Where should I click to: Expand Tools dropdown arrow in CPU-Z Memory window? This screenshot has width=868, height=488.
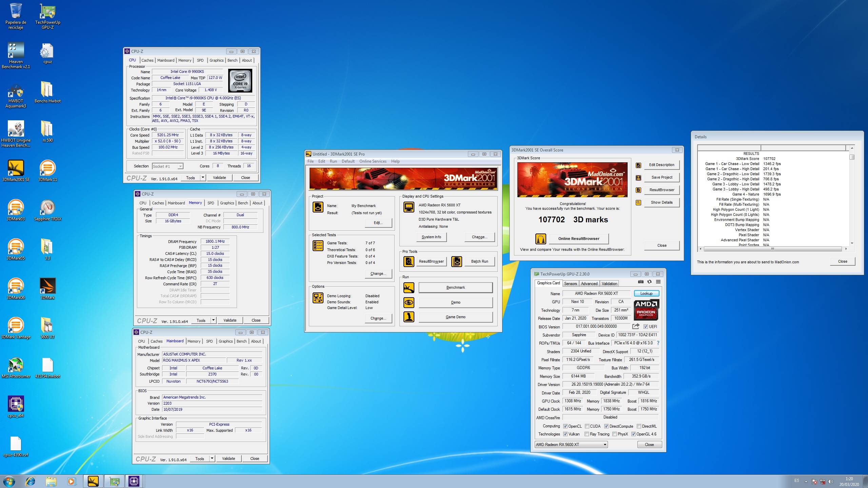(213, 320)
